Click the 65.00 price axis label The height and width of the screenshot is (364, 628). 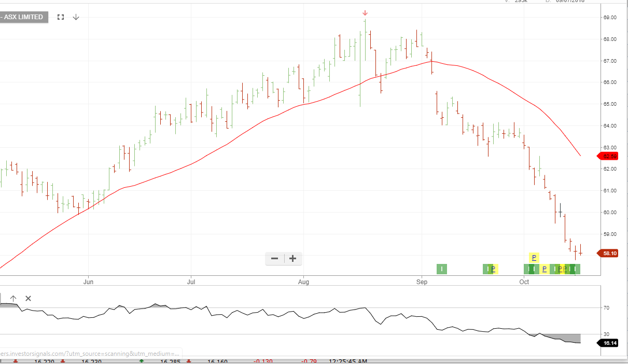point(610,104)
